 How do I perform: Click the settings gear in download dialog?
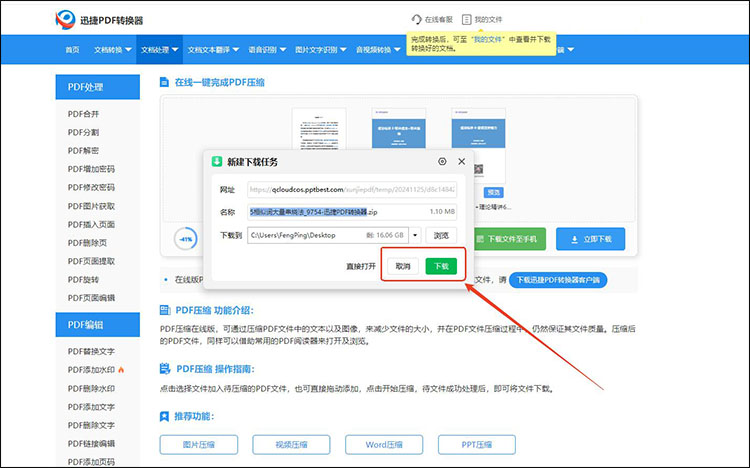click(442, 162)
